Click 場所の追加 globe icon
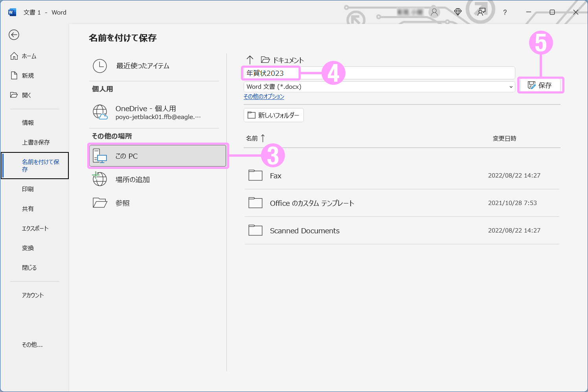The image size is (588, 392). click(100, 179)
